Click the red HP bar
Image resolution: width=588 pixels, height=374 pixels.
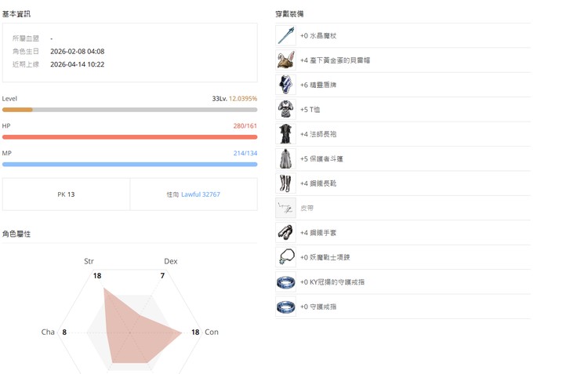[x=129, y=137]
